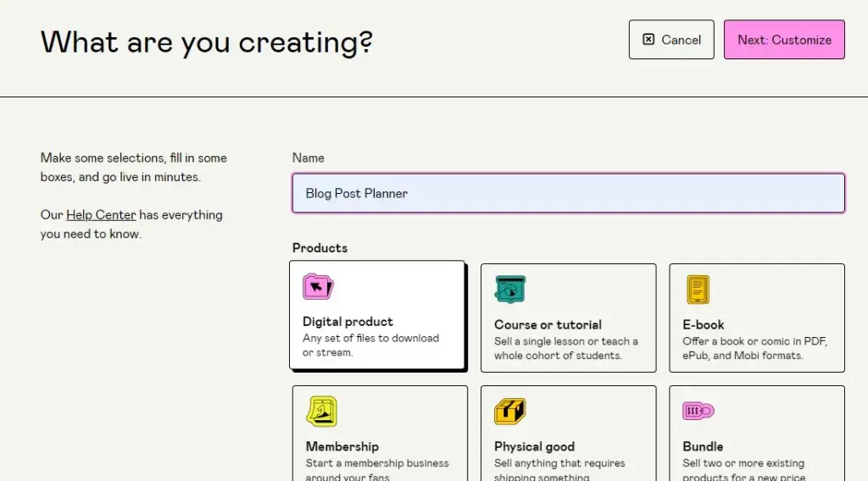The height and width of the screenshot is (481, 868).
Task: Click the Physical good box icon
Action: pyautogui.click(x=510, y=412)
